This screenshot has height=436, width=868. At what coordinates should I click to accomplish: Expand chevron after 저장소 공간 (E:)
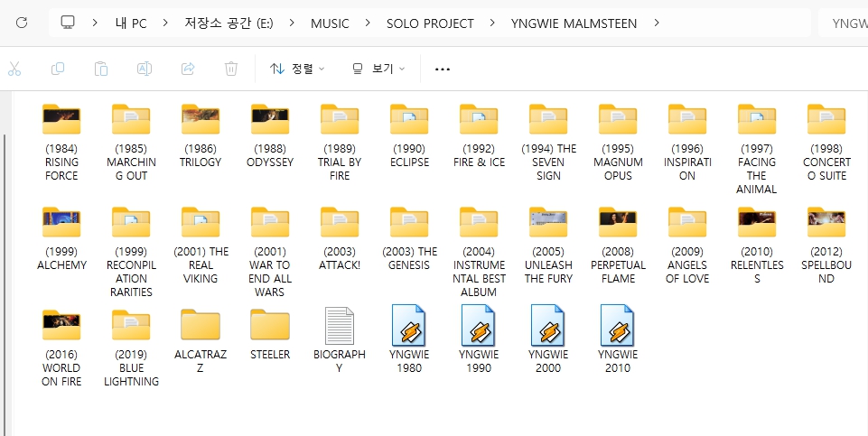click(292, 23)
